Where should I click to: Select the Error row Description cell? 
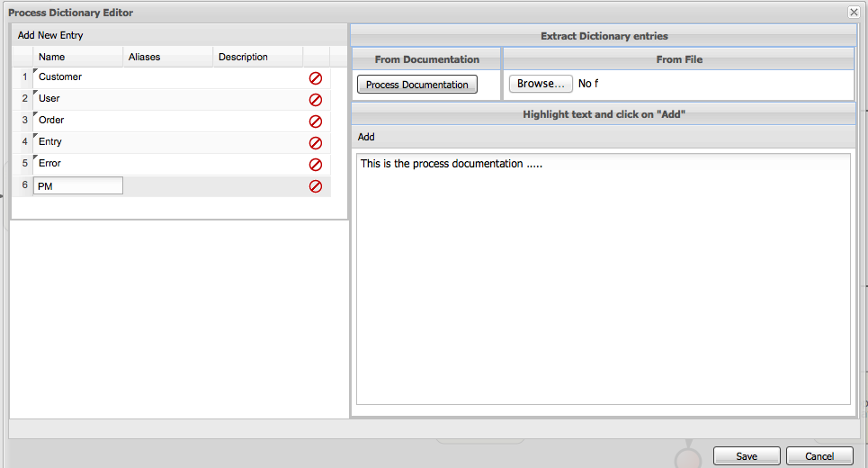pos(257,164)
